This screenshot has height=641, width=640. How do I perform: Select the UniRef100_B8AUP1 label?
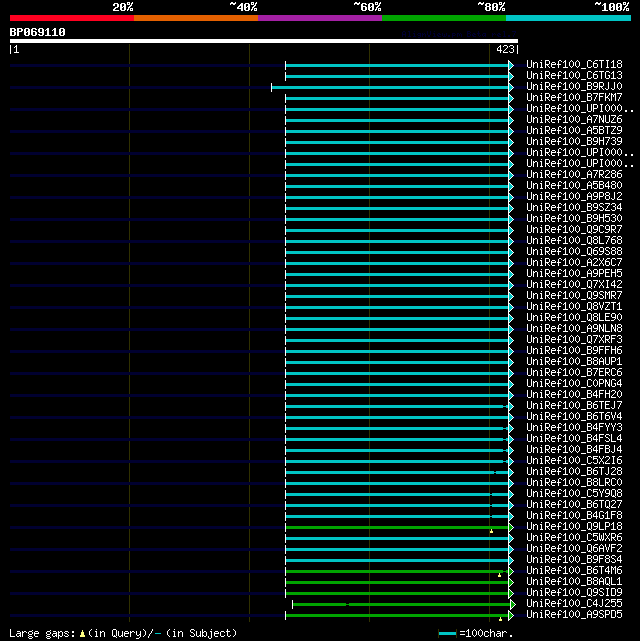pos(574,361)
